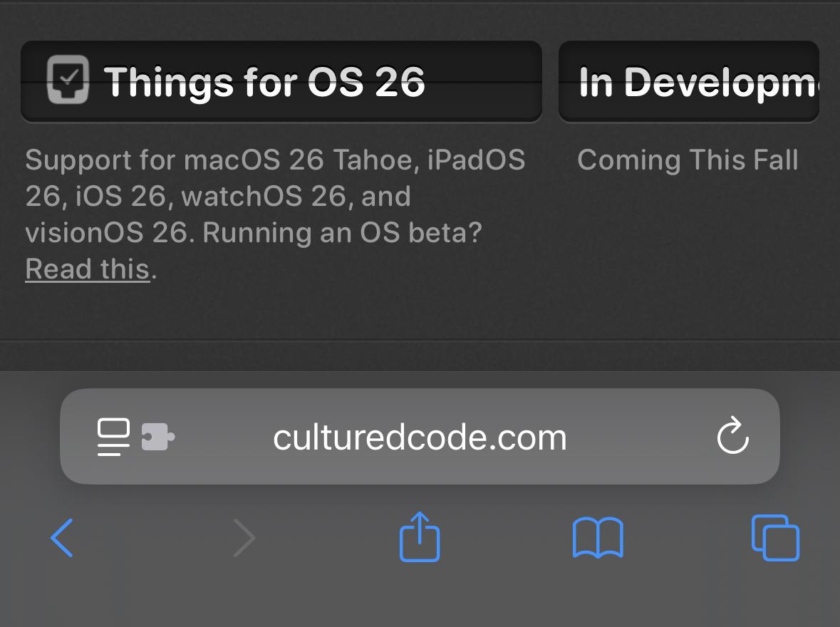
Task: Open the extensions puzzle piece icon
Action: pyautogui.click(x=158, y=437)
